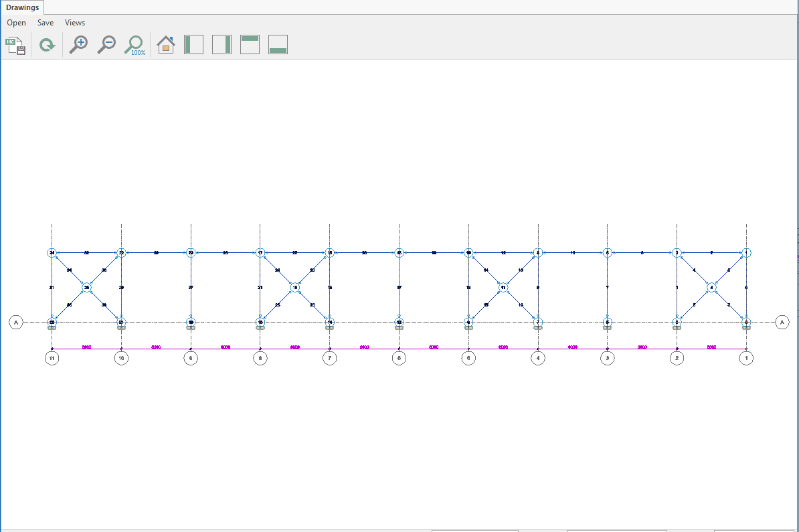The image size is (799, 532).
Task: Click the home view icon
Action: pos(165,45)
